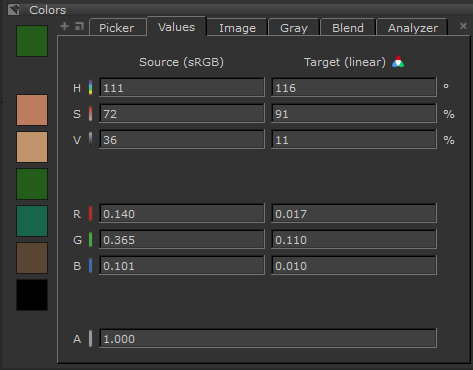Click the red channel indicator beside R
Image resolution: width=473 pixels, height=370 pixels.
90,214
